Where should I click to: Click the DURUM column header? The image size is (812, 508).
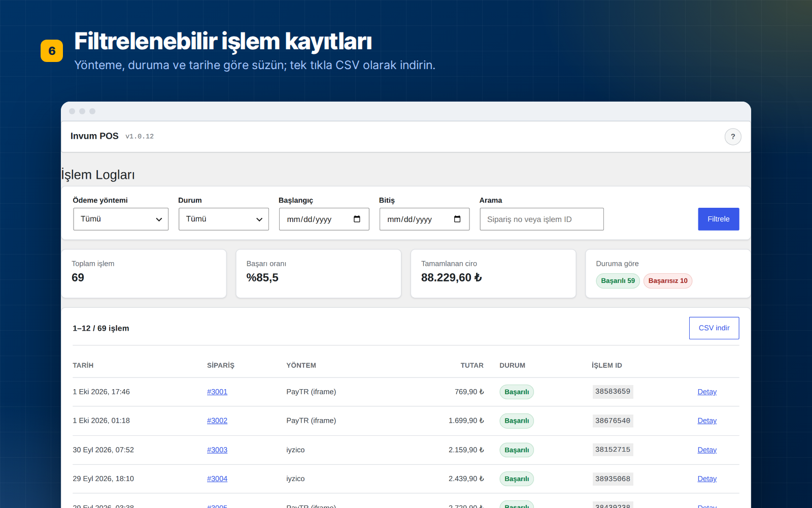click(x=513, y=365)
